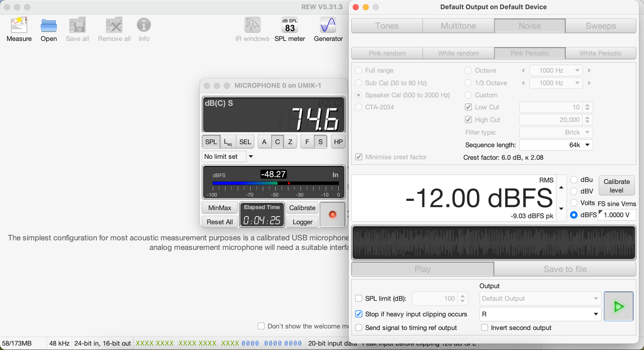Select the Volts units radio button
This screenshot has height=350, width=644.
point(574,203)
